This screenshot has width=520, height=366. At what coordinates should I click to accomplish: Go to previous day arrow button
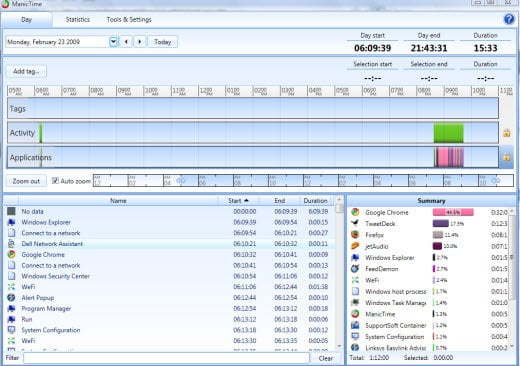[x=126, y=42]
